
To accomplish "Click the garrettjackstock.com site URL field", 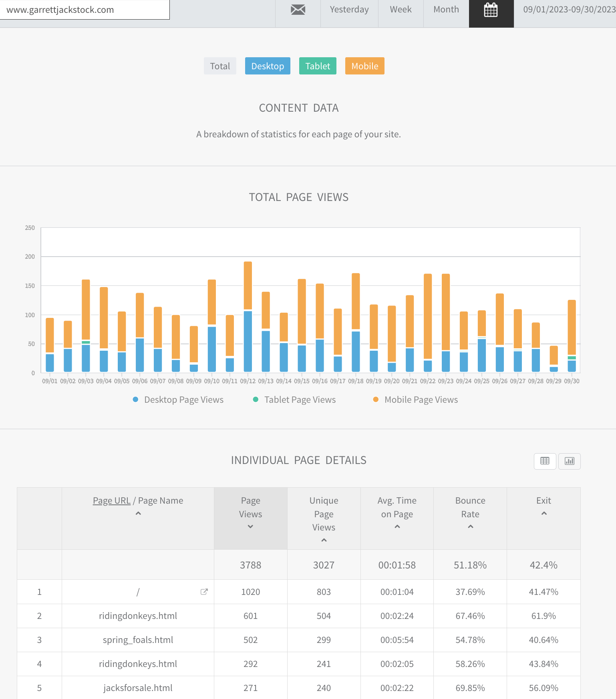I will point(85,10).
